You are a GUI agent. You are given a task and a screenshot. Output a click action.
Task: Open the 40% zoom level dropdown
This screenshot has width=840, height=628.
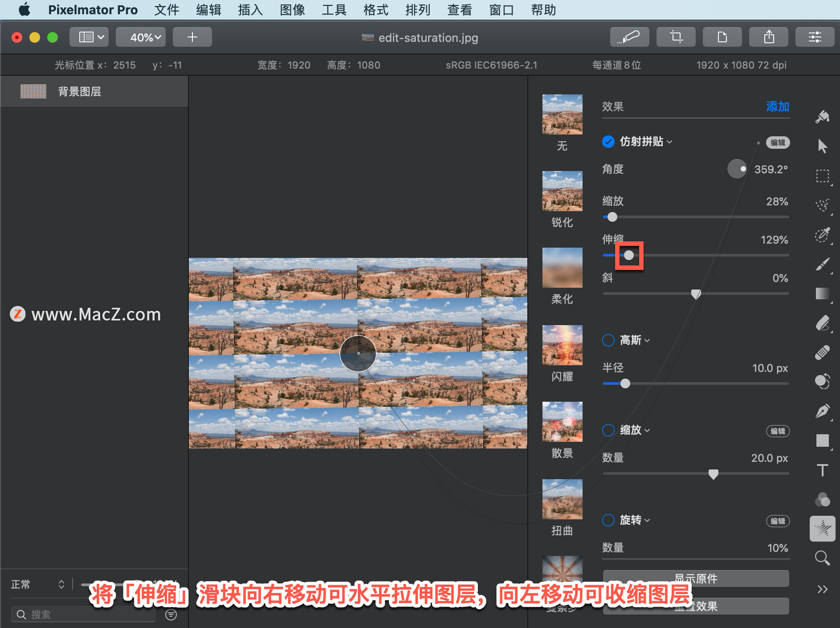(141, 37)
